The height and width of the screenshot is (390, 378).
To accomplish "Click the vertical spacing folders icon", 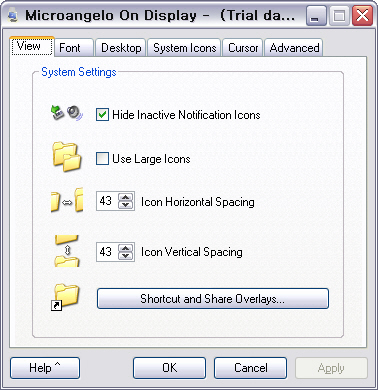I will [x=67, y=251].
